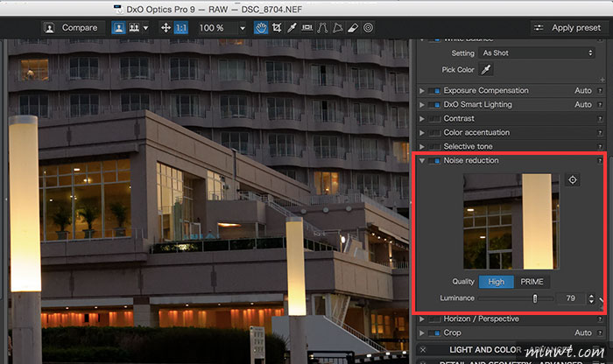The image size is (613, 364).
Task: Expand the Crop section
Action: (x=422, y=333)
